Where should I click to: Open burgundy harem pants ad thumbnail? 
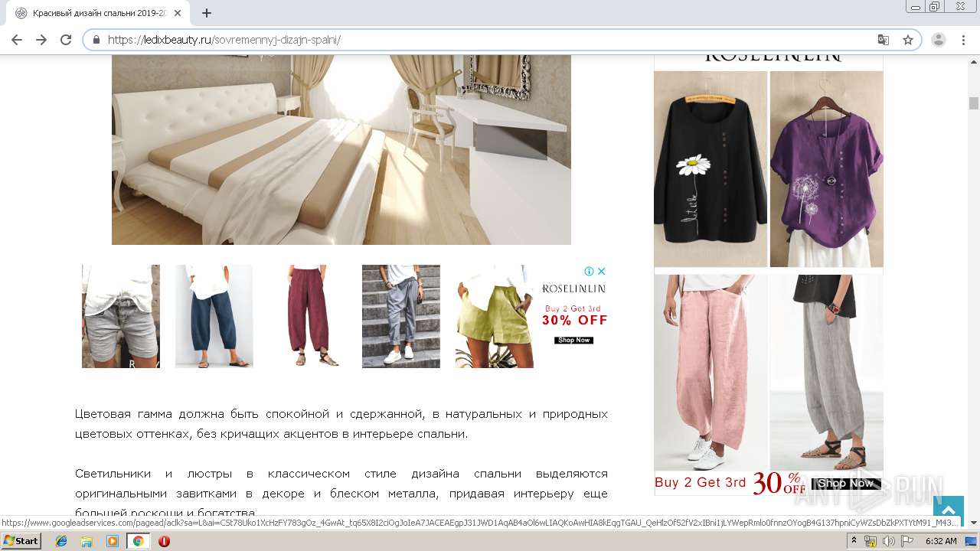click(308, 316)
